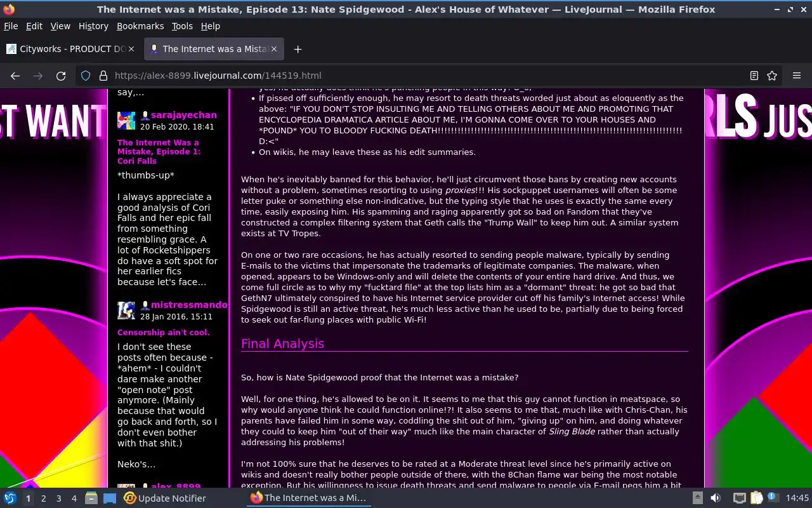Open the History menu
Screen dimensions: 812x508
tap(93, 26)
